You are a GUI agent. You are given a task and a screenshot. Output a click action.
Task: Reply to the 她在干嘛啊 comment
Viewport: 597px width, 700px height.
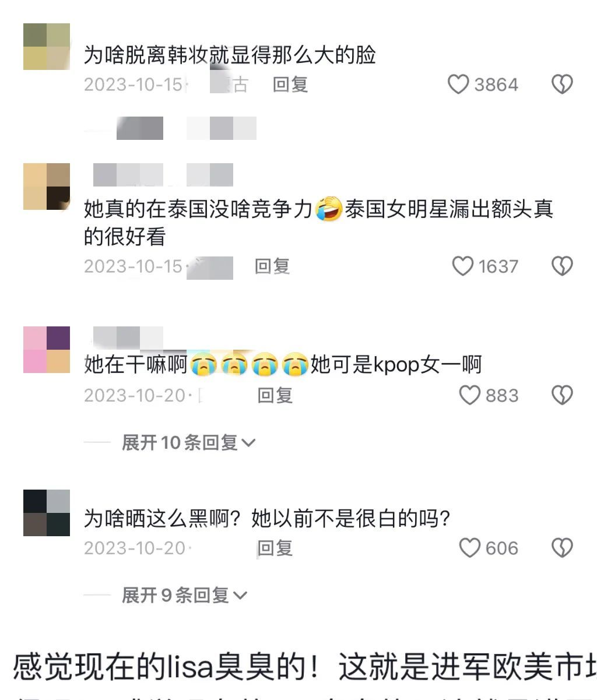pos(275,395)
